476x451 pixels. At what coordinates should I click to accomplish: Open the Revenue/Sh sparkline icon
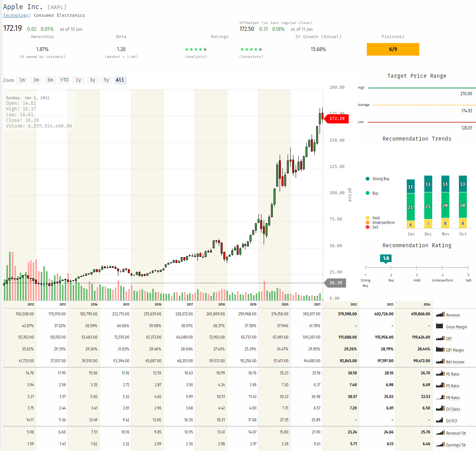click(440, 432)
